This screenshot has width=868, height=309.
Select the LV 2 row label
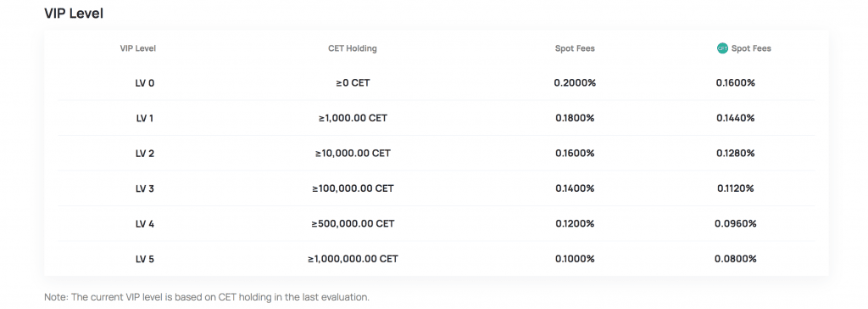[145, 153]
